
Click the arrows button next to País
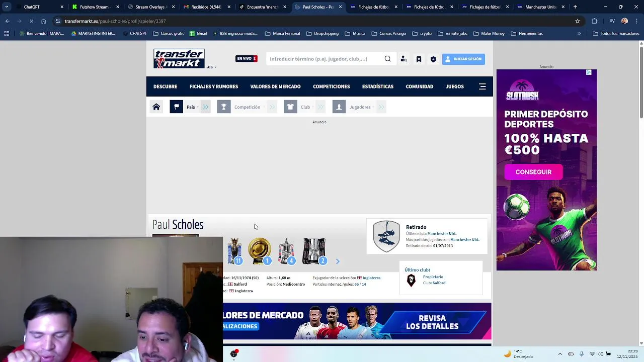205,107
